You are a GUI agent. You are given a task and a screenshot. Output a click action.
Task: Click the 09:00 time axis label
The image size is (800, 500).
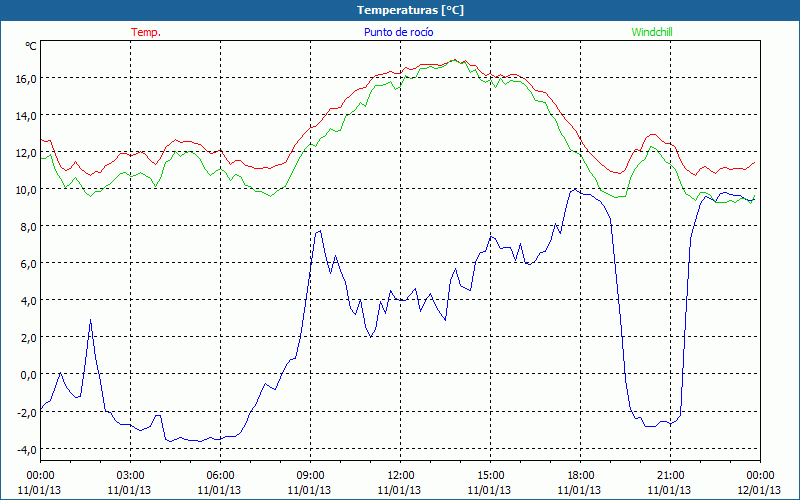(x=310, y=476)
